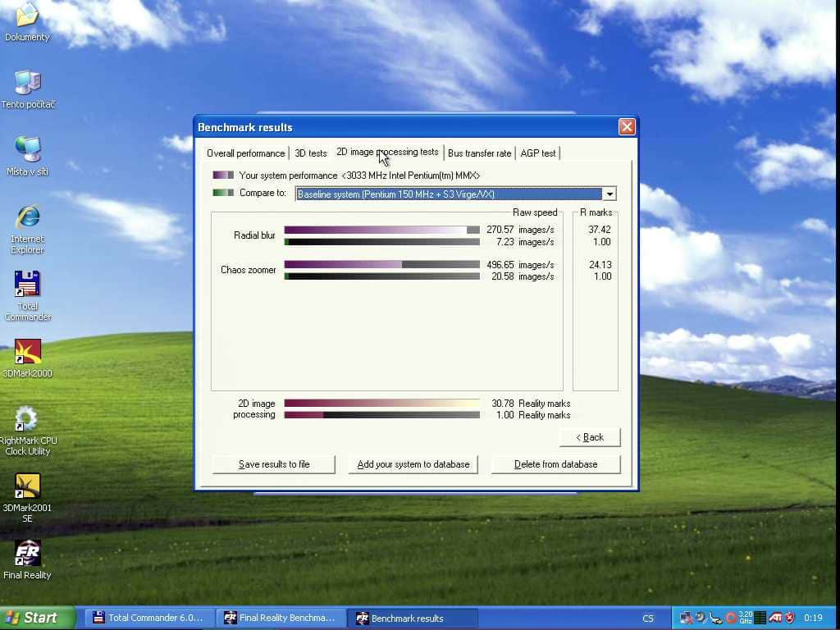Screen dimensions: 840x630
Task: Click the green Compare to legend swatch
Action: pos(223,193)
